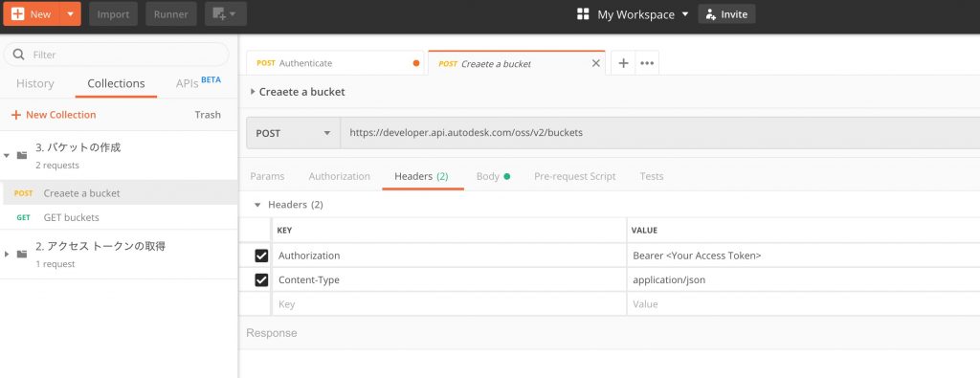This screenshot has height=378, width=980.
Task: Open the POST method dropdown
Action: [293, 133]
